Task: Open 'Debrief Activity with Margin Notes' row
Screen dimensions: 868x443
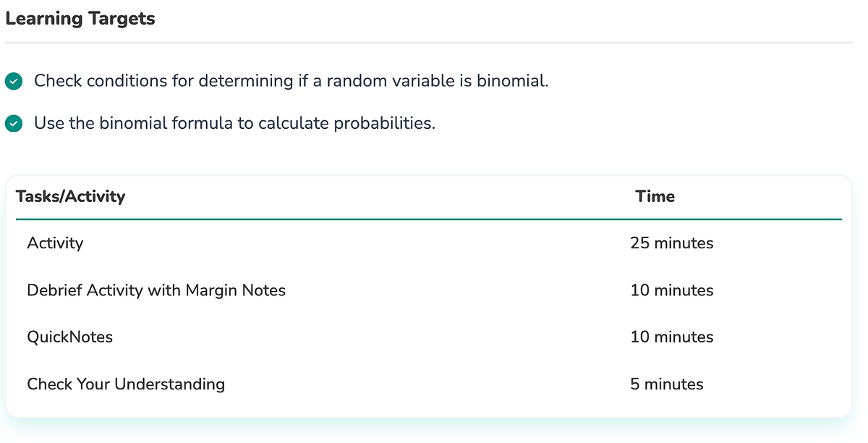Action: (x=156, y=290)
